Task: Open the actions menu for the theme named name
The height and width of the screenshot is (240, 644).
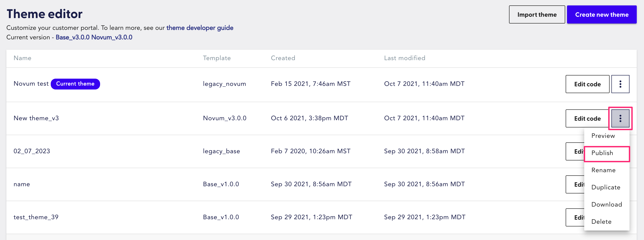Action: (620, 184)
